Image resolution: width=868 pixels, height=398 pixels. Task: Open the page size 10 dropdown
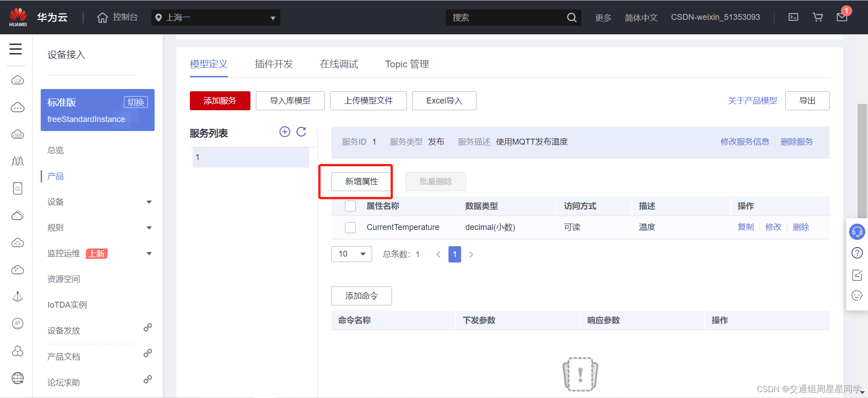pos(352,254)
